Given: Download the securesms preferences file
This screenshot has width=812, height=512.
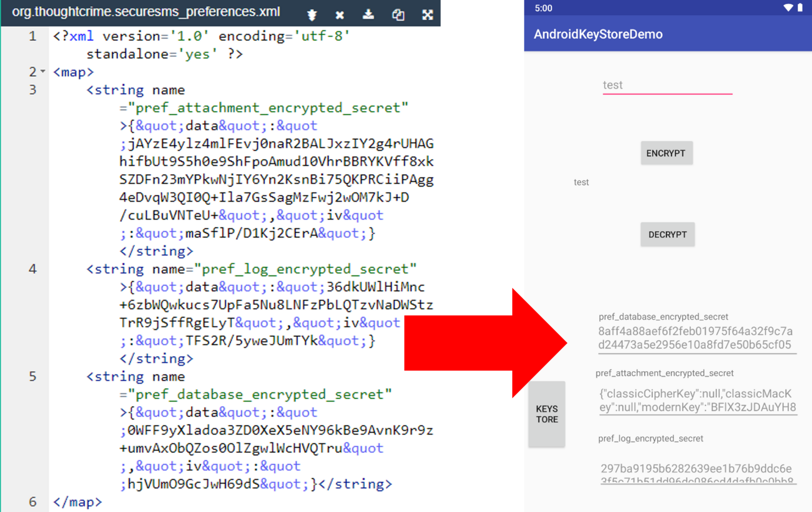Looking at the screenshot, I should (368, 14).
